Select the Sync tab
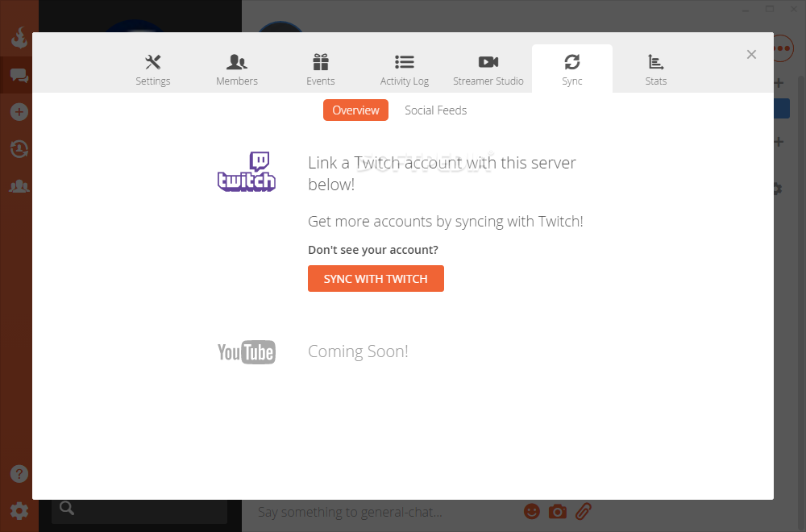This screenshot has height=532, width=806. pos(571,69)
